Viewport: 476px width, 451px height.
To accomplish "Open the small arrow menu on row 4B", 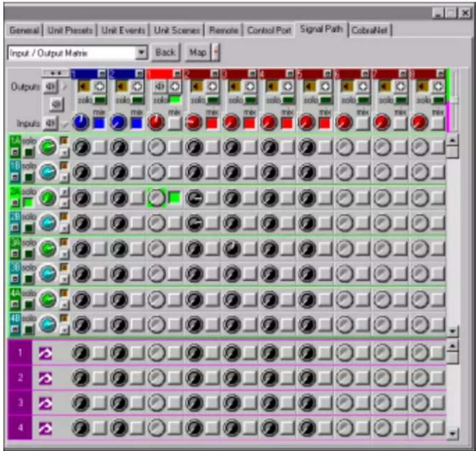I will [64, 330].
